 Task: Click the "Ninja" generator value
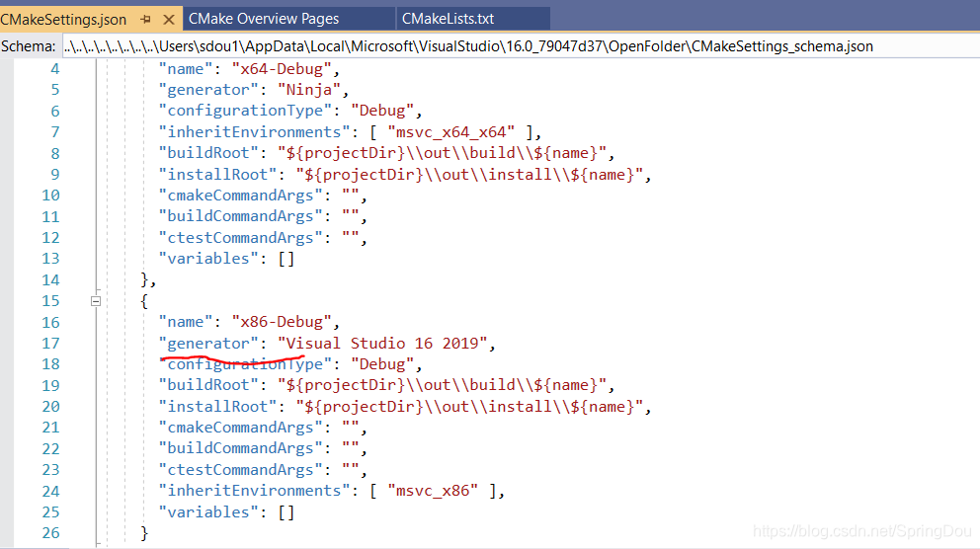309,90
